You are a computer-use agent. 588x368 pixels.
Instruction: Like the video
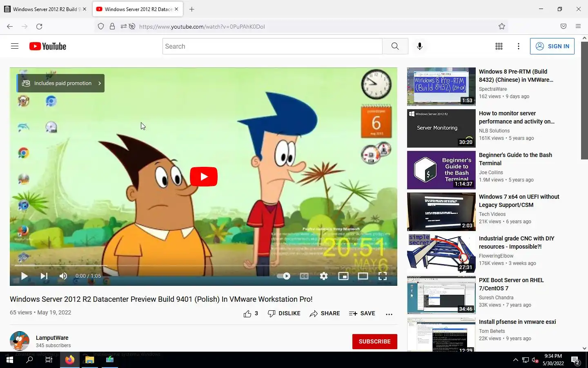tap(251, 314)
